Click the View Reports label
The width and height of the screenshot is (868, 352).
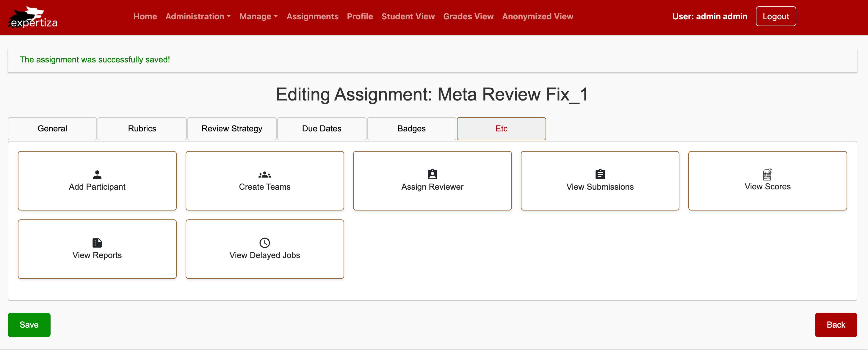[x=97, y=255]
